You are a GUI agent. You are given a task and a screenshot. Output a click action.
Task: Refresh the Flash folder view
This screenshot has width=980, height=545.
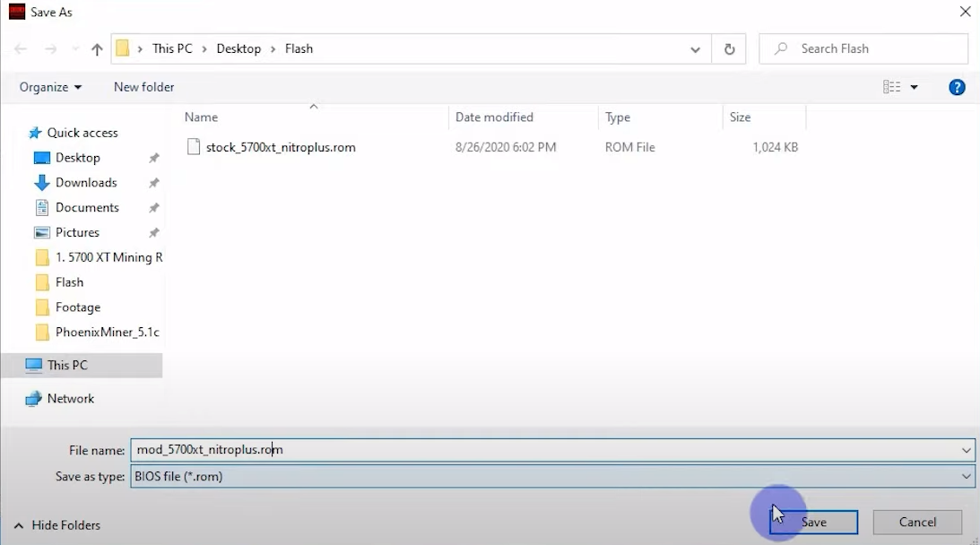[x=729, y=49]
